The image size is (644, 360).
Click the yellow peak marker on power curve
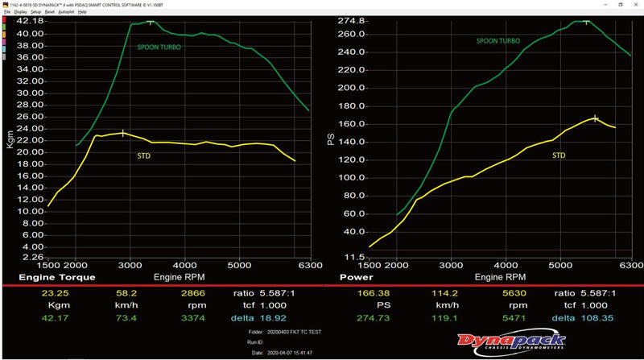(x=596, y=118)
